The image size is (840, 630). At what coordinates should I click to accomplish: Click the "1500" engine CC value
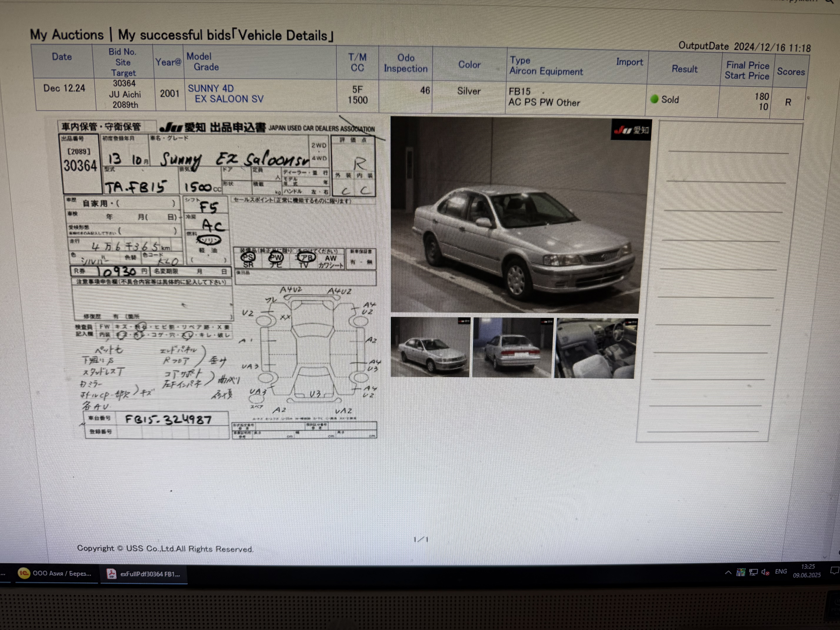[x=358, y=100]
